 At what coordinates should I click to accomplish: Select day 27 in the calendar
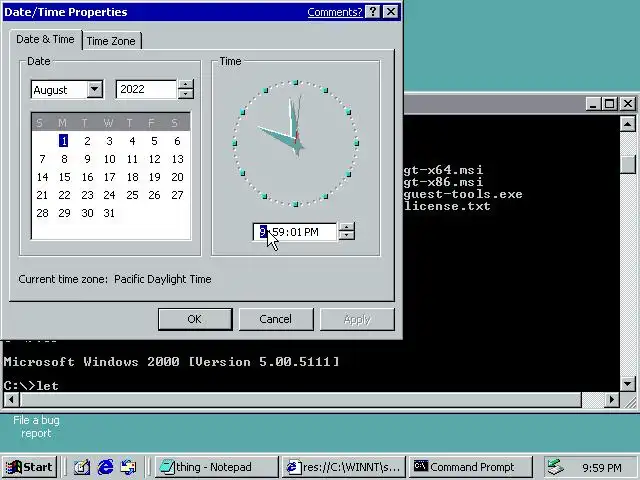tap(177, 195)
